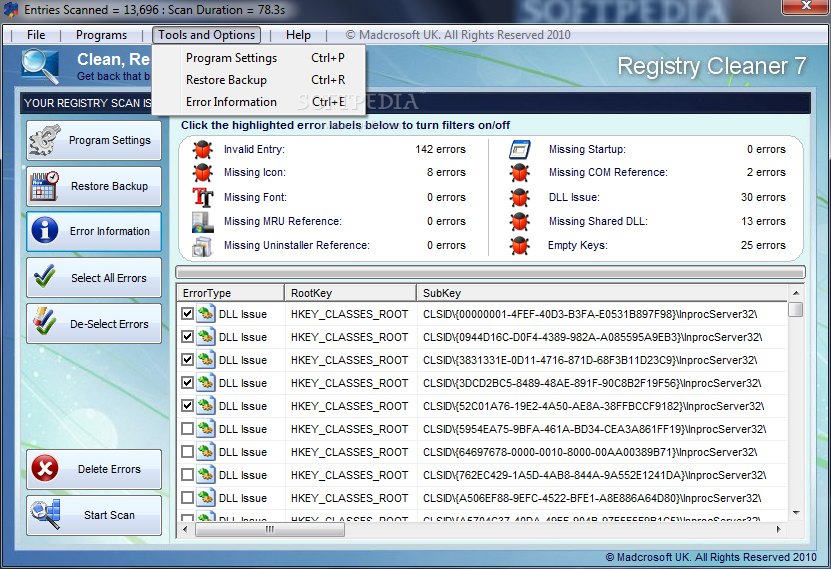Open the Help menu
Viewport: 831px width, 569px height.
tap(298, 35)
